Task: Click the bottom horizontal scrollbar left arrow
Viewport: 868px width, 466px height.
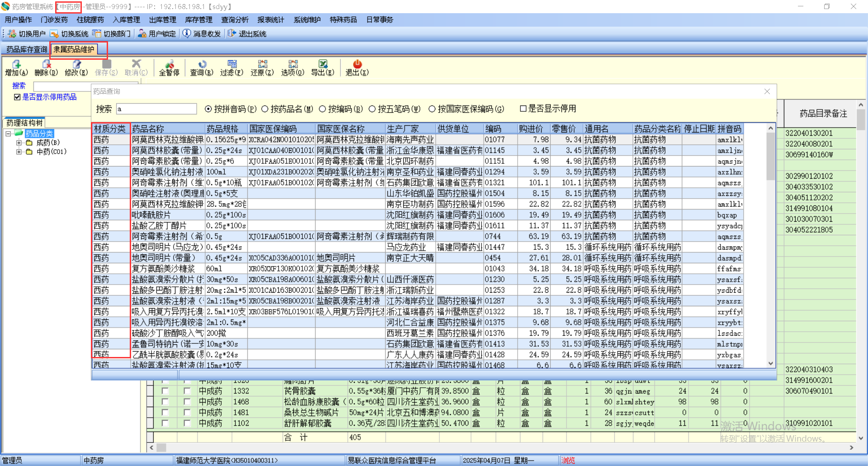Action: 151,447
